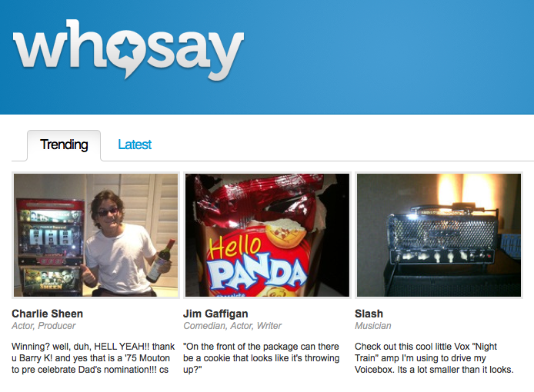
Task: Click the Musician subtitle under Slash
Action: point(373,326)
